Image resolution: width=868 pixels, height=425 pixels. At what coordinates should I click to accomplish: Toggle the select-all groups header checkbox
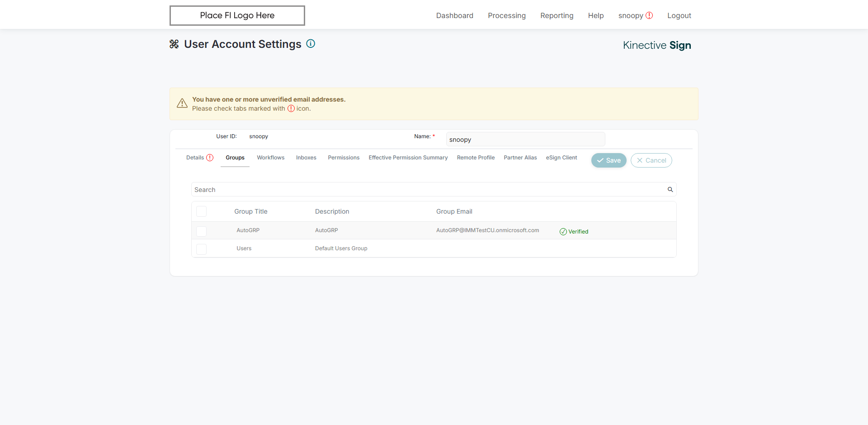202,211
